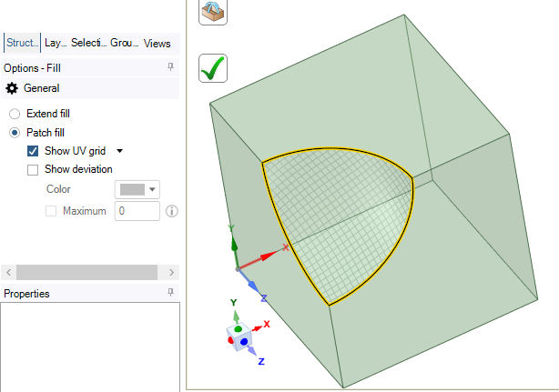Uncheck Show UV grid checkbox
559x392 pixels.
point(33,151)
